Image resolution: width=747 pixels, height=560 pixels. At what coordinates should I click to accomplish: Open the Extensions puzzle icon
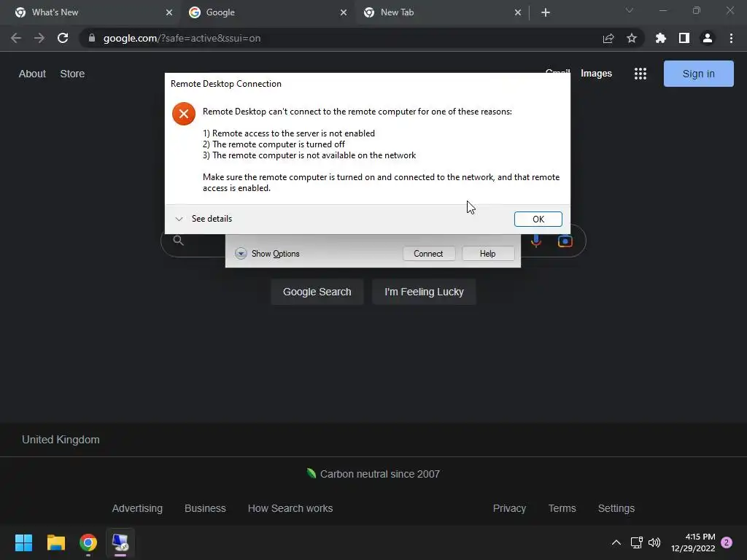661,38
